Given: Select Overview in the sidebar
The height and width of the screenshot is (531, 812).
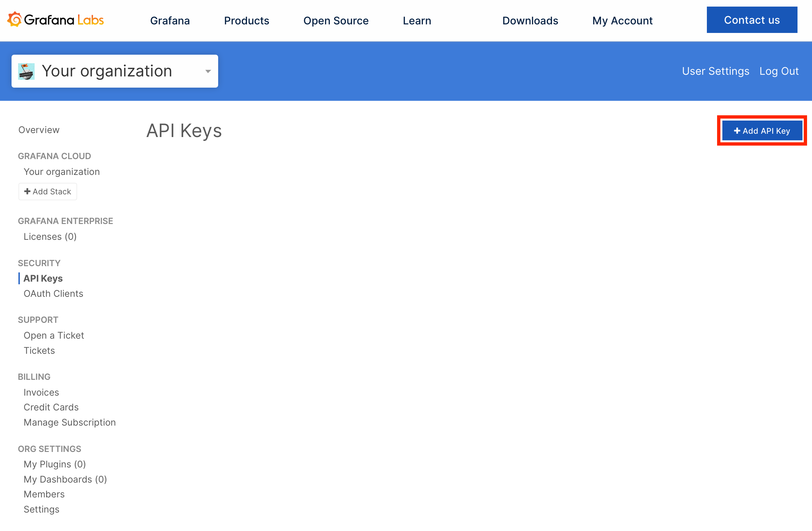Looking at the screenshot, I should (x=39, y=130).
